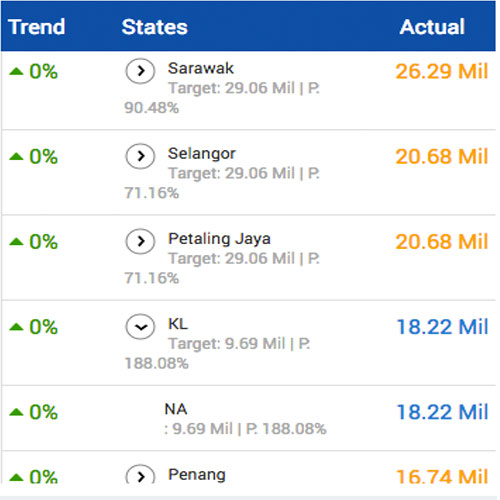Collapse the KL row chevron
500x500 pixels.
[140, 327]
